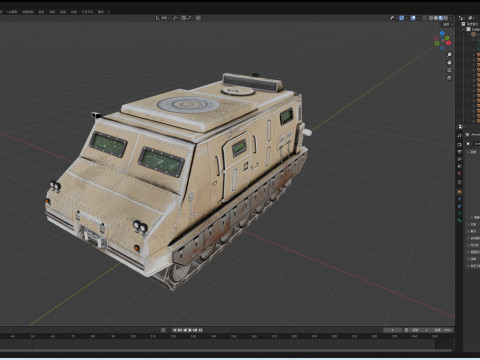Jump to timeline start frame
Viewport: 480px width, 360px height.
point(174,330)
